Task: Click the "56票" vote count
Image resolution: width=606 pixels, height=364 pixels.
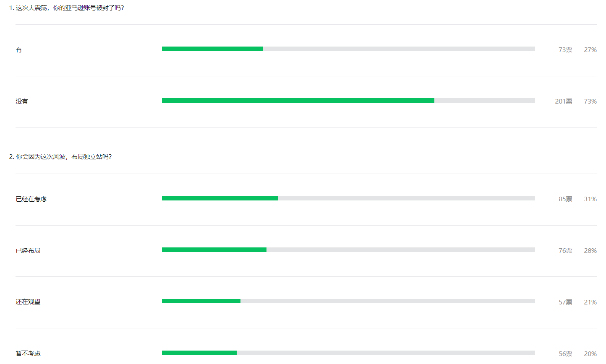Action: pos(565,354)
